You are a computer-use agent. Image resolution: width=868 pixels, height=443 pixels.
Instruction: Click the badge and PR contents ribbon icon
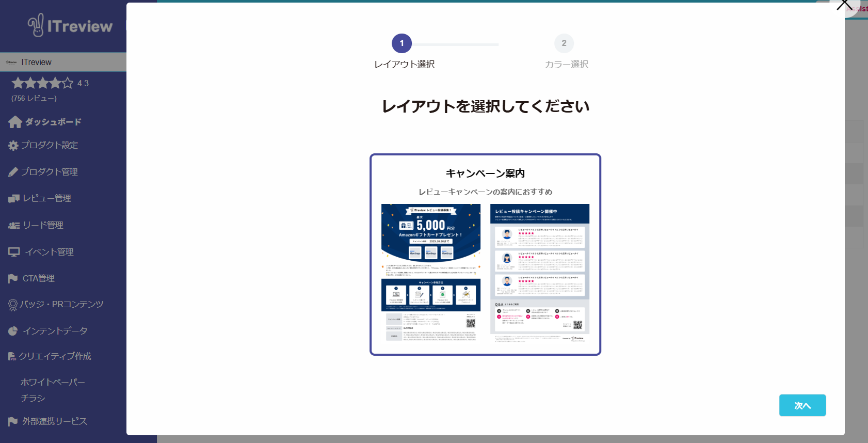tap(13, 305)
